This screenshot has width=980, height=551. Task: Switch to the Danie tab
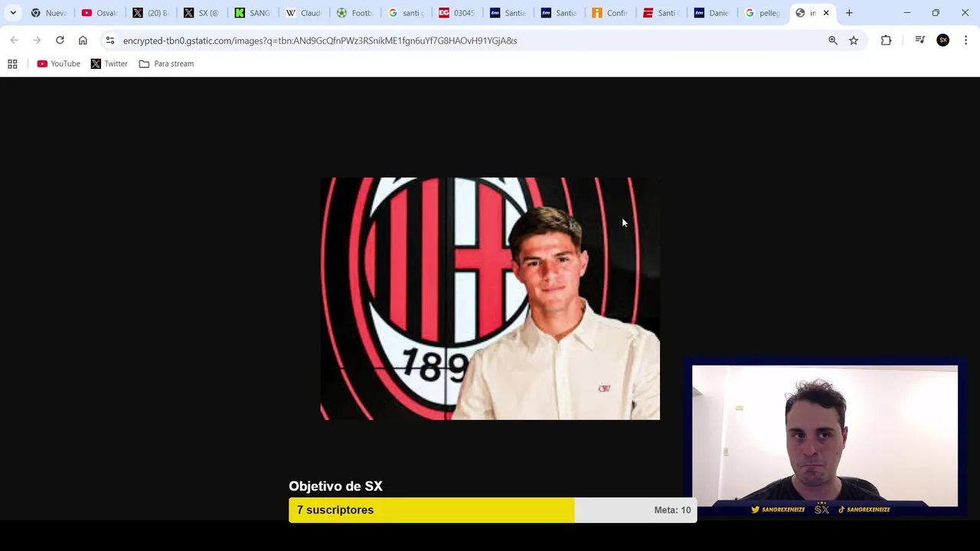713,13
